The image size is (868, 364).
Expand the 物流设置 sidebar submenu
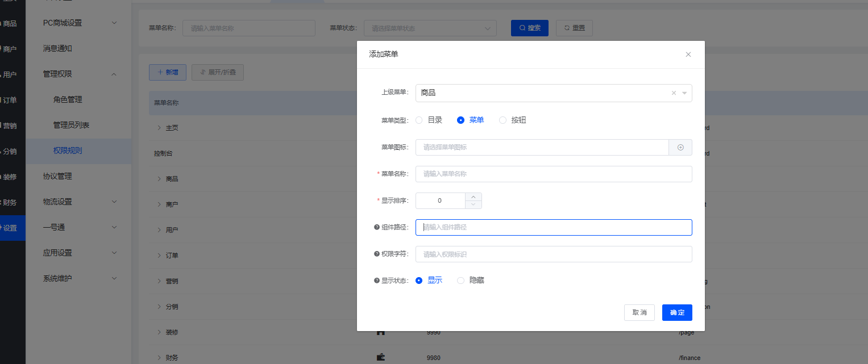tap(80, 202)
